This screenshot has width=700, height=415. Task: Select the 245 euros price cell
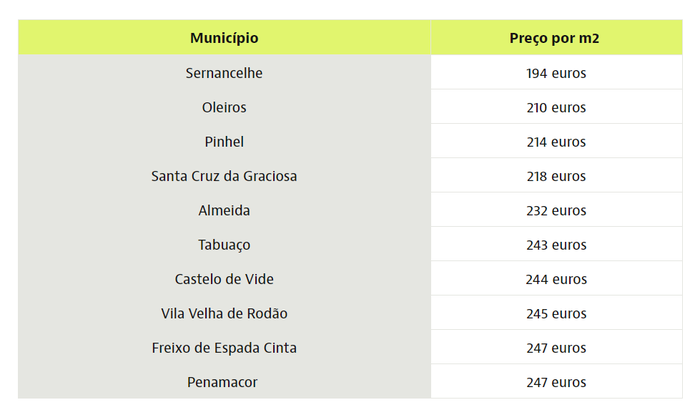pos(556,314)
